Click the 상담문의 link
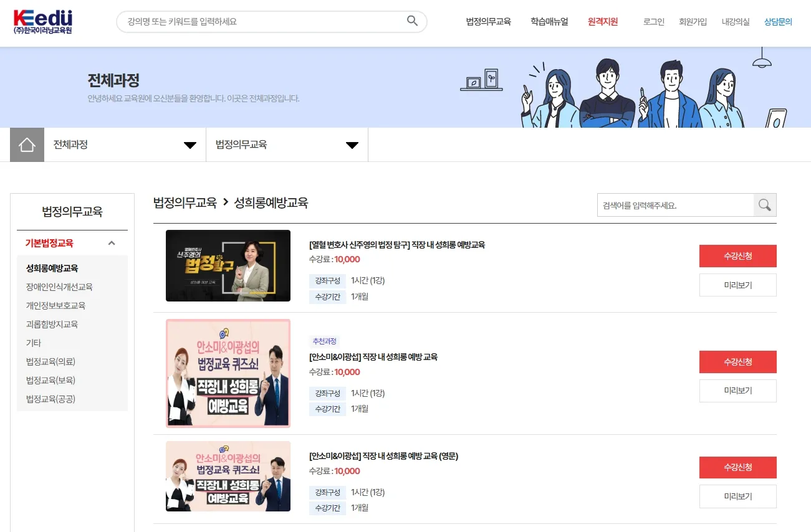This screenshot has width=811, height=532. coord(778,21)
